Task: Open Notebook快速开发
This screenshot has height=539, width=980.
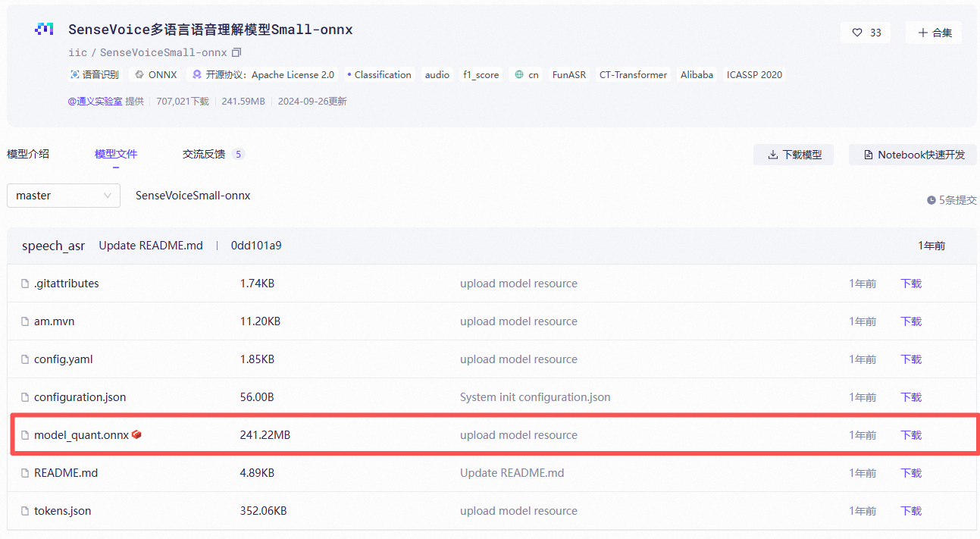Action: click(913, 155)
